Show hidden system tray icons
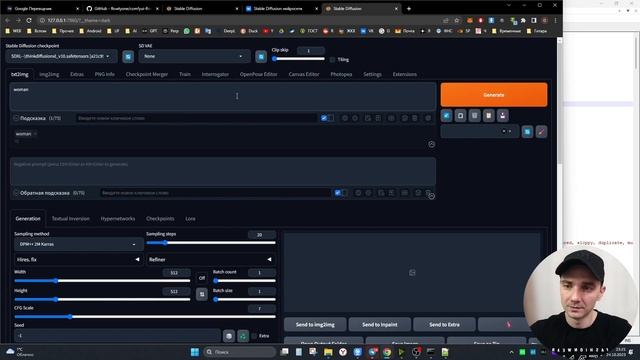 511,352
